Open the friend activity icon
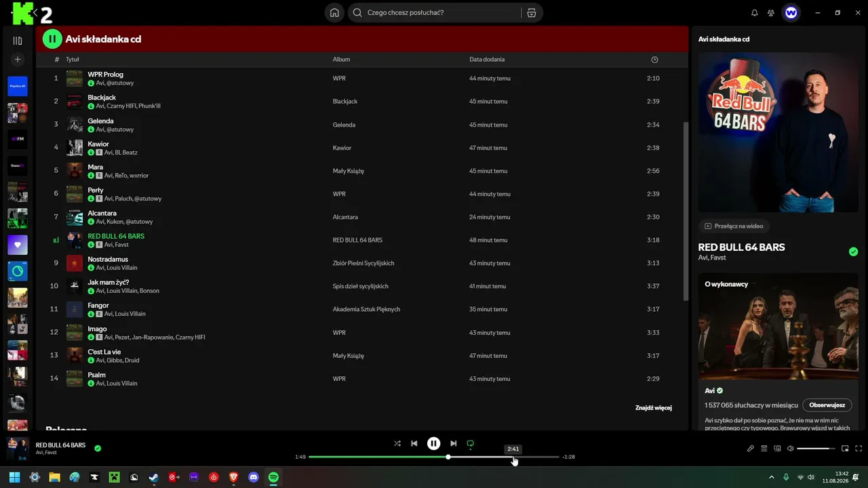Screen dimensions: 868x488 pos(771,13)
